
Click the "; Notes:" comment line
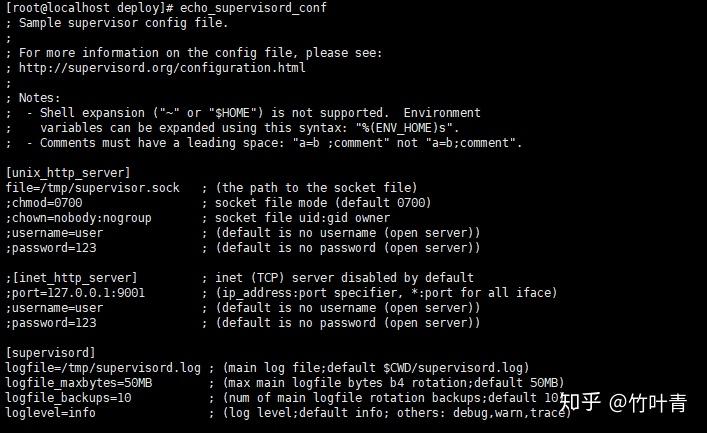click(34, 98)
